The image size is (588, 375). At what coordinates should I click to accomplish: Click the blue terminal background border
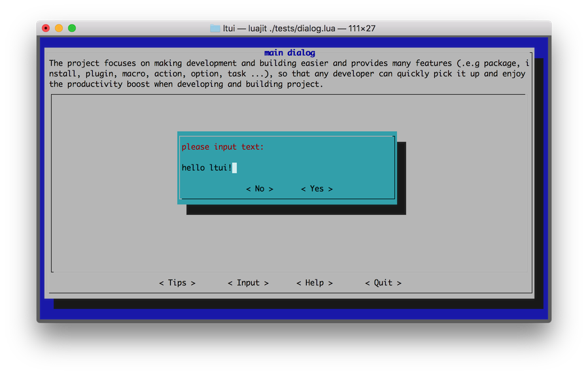click(294, 314)
